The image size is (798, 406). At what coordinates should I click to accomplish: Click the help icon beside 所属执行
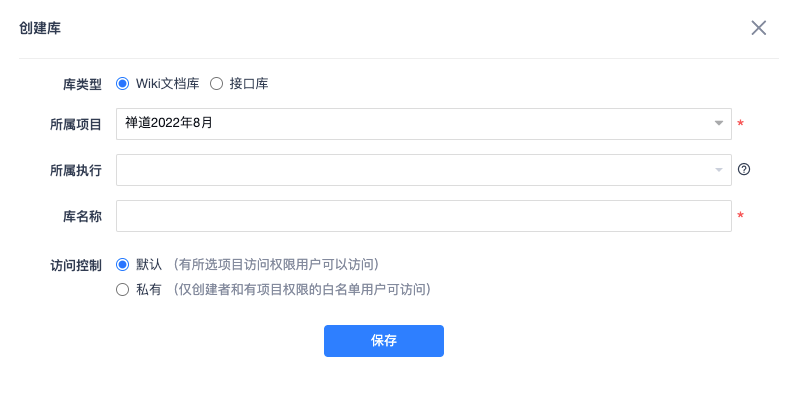click(743, 169)
